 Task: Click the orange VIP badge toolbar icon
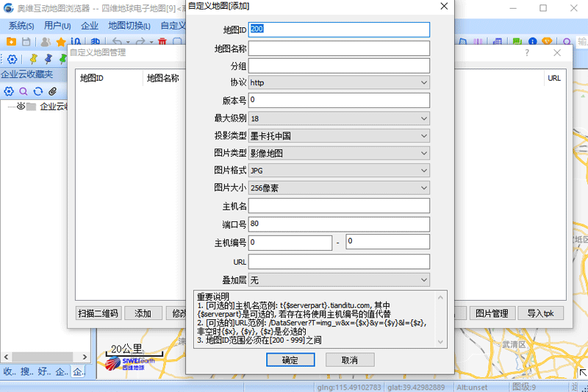click(547, 42)
